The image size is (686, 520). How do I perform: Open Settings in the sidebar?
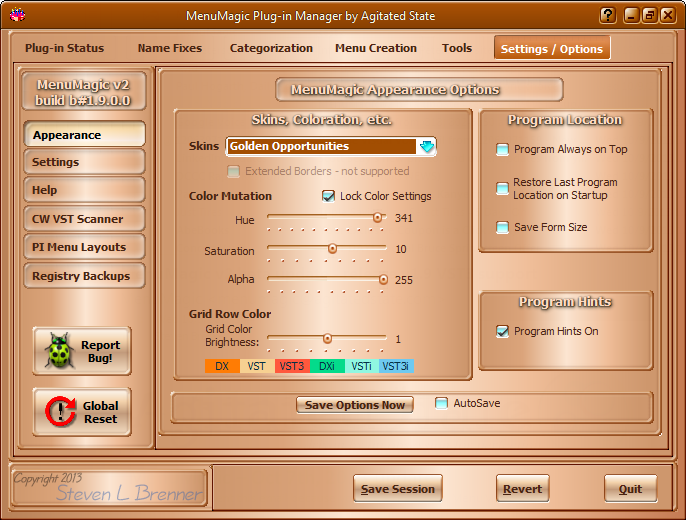[84, 162]
